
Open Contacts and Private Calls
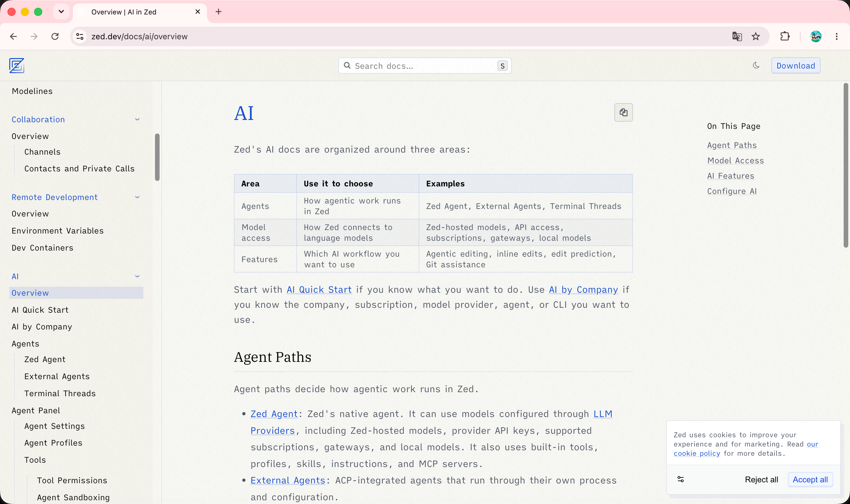(x=80, y=168)
